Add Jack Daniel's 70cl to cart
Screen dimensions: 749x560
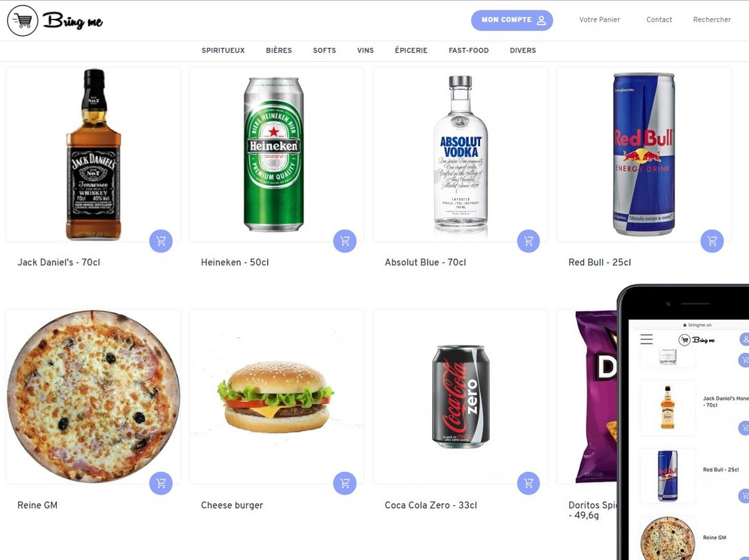tap(161, 241)
